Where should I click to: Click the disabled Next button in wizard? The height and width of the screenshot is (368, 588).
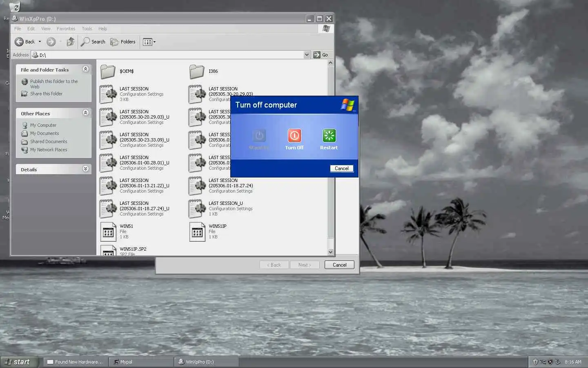click(305, 265)
